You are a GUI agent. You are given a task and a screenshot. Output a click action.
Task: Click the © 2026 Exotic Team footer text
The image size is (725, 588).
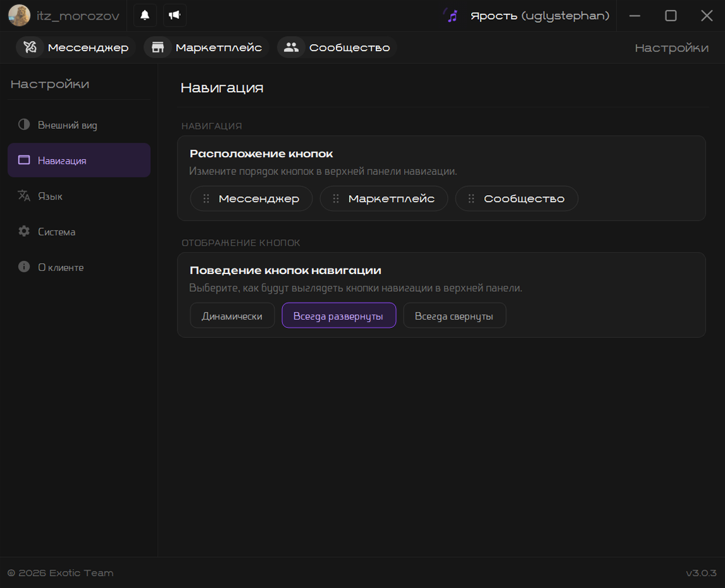(61, 573)
